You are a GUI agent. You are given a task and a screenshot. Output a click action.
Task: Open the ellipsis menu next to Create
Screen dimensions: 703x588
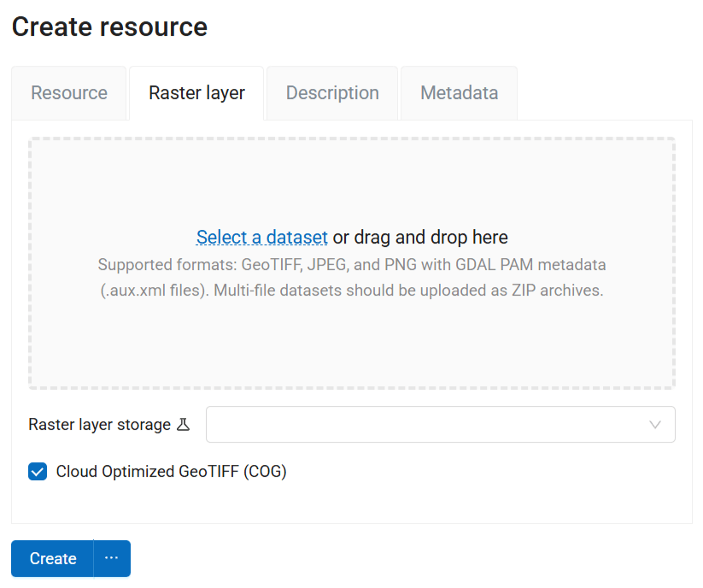tap(112, 558)
